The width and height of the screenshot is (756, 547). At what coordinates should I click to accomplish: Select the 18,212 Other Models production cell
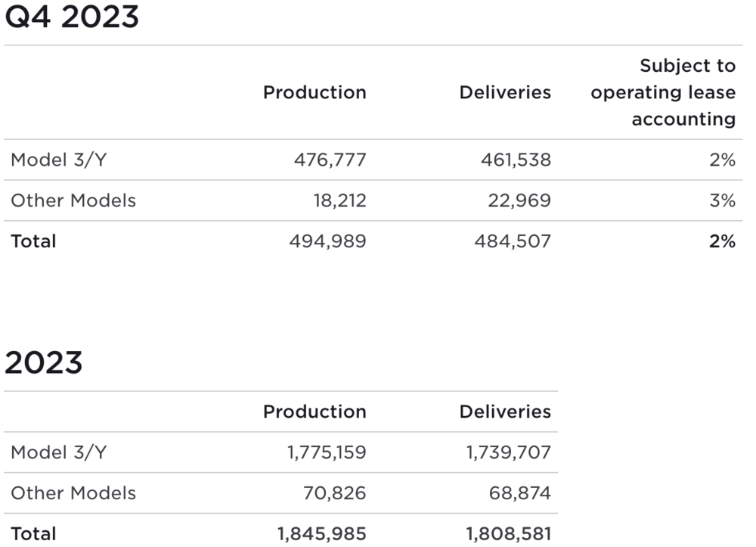341,200
